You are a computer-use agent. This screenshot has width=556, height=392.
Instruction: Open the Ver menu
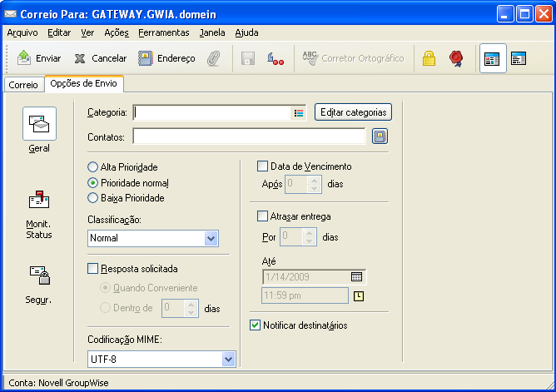pyautogui.click(x=87, y=32)
